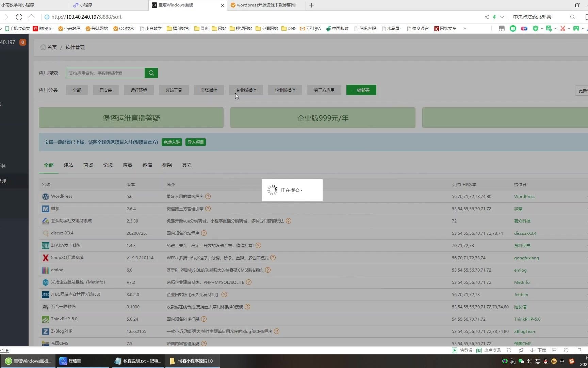Open help icon for Z-BlogPHP description

pos(277,331)
